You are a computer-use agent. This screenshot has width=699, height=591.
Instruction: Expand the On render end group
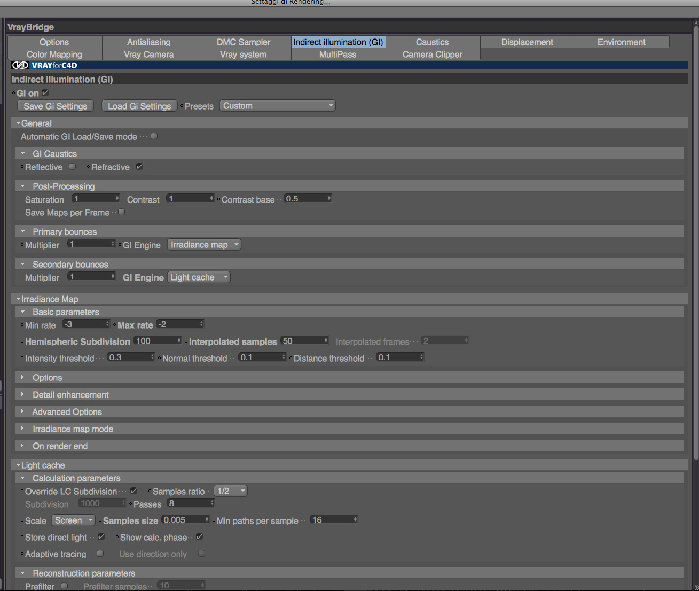[22, 445]
